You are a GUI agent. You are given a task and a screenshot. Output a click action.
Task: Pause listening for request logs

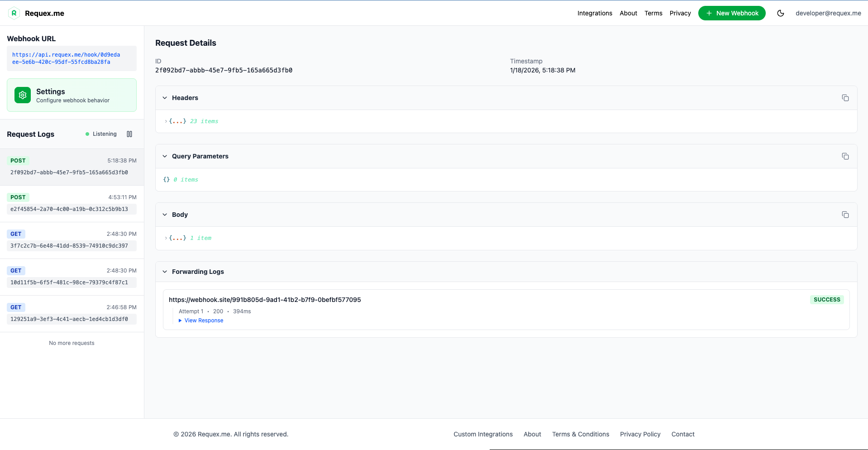click(129, 134)
